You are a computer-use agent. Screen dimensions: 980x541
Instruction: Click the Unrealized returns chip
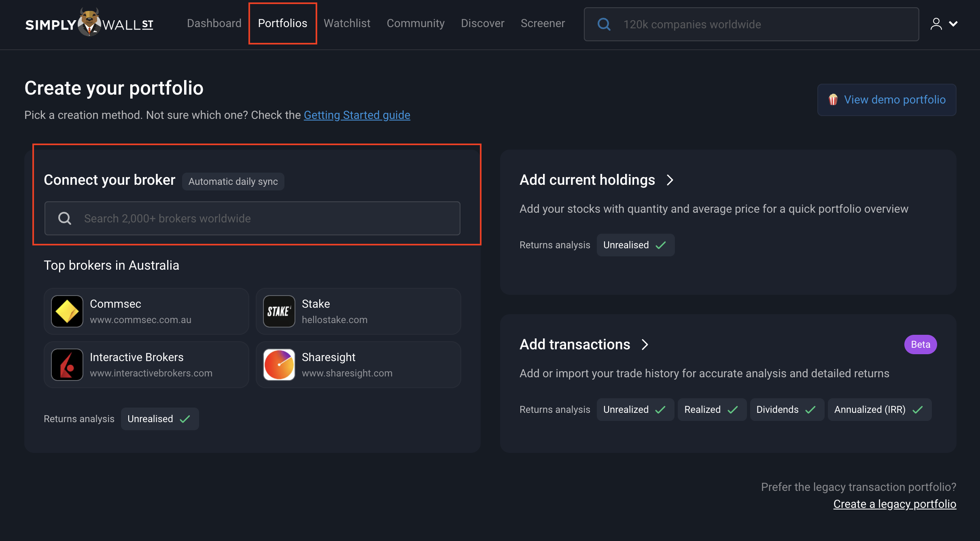coord(635,410)
